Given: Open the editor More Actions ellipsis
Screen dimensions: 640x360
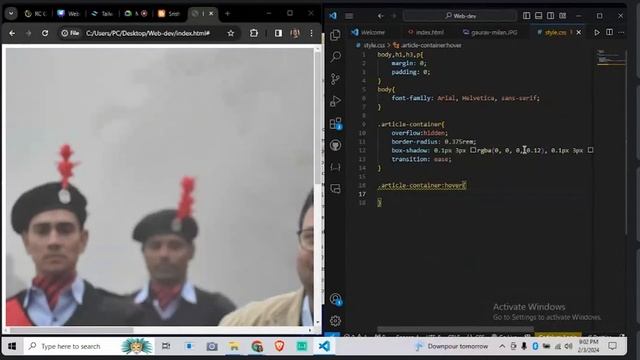Looking at the screenshot, I should tap(621, 32).
